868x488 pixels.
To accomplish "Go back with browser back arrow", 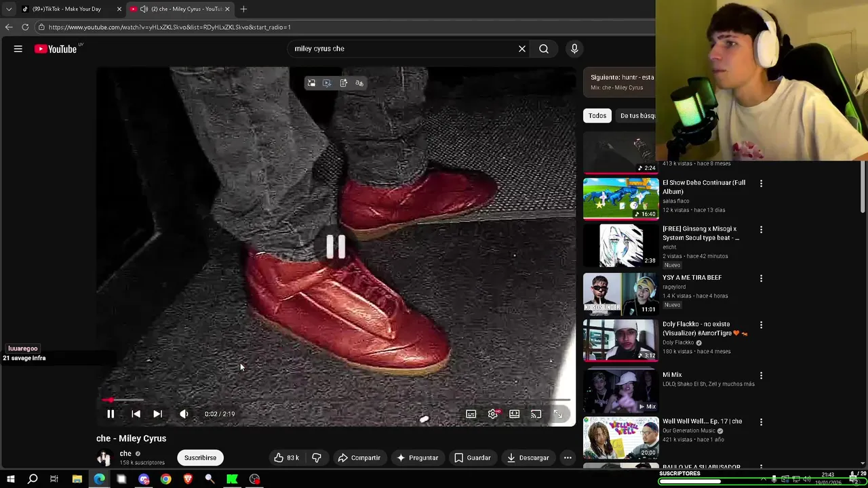I will [9, 27].
